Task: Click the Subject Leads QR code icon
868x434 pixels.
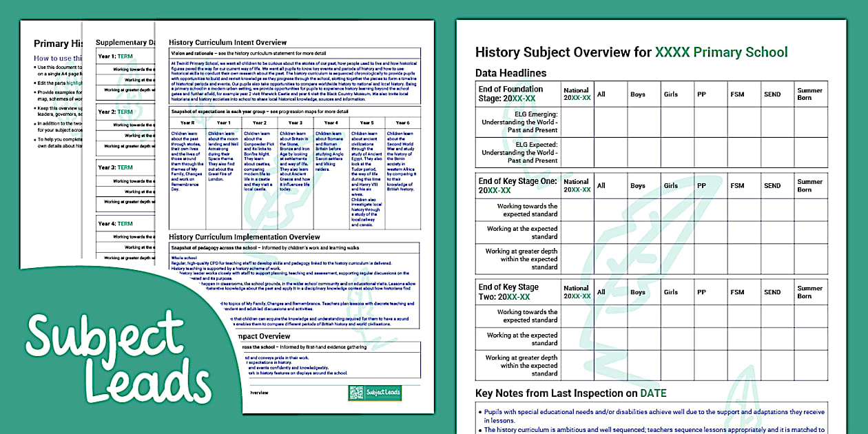Action: click(x=356, y=393)
